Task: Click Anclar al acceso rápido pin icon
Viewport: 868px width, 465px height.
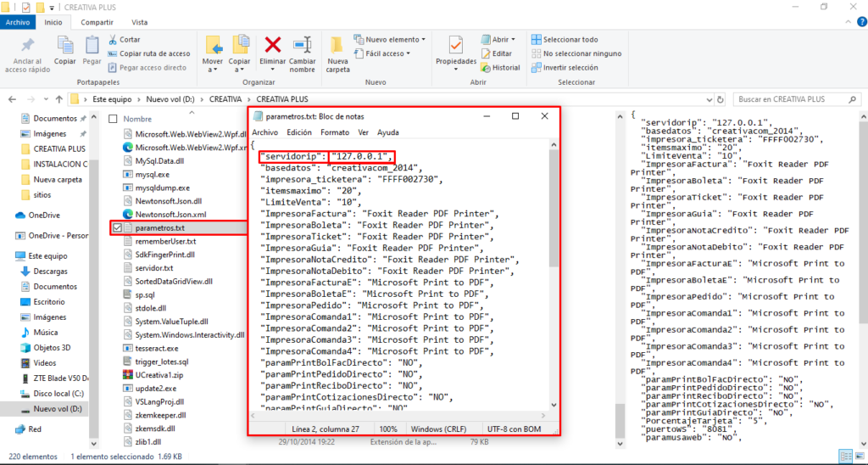Action: [27, 46]
